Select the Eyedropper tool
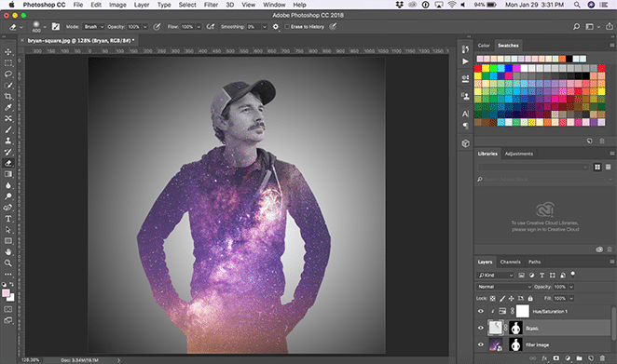Screen dimensions: 617x364 pos(7,107)
